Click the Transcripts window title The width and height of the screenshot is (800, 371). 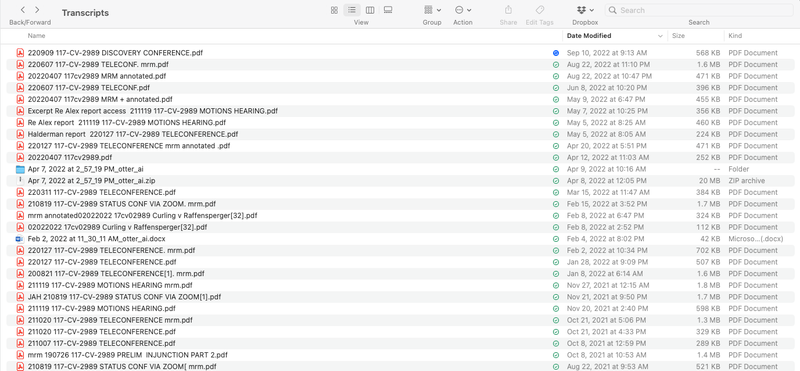(x=85, y=13)
